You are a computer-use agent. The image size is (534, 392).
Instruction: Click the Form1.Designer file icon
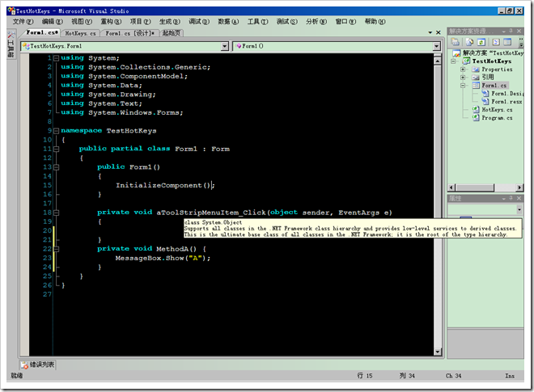[485, 93]
